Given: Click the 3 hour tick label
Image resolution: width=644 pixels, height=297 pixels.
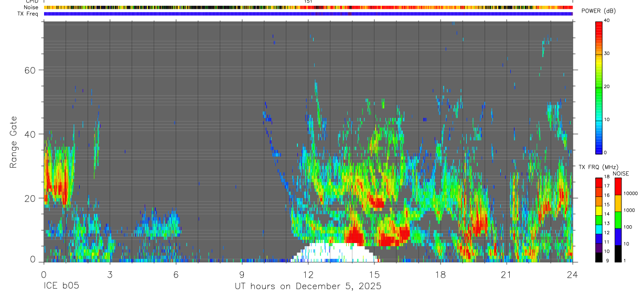Looking at the screenshot, I should (x=110, y=274).
